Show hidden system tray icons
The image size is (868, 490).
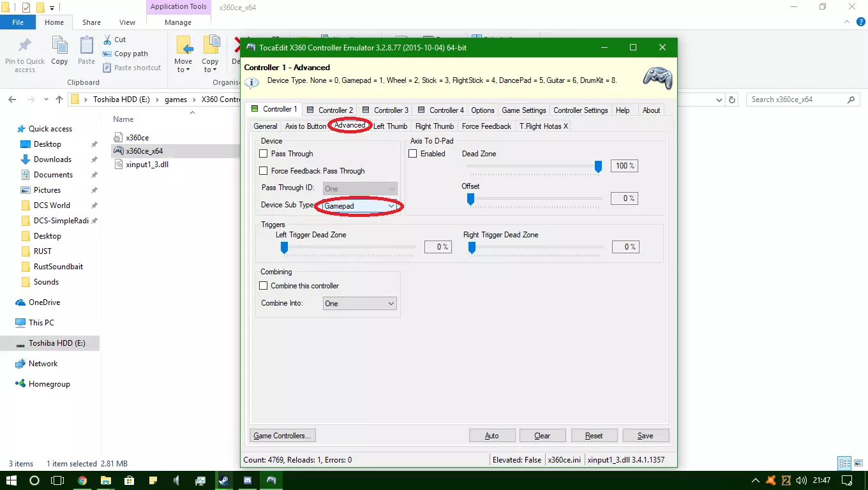756,480
